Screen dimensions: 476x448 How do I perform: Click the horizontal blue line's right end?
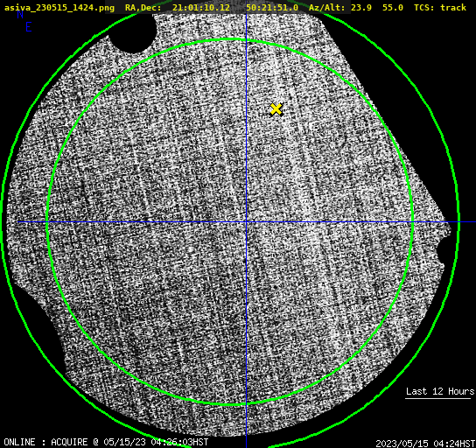tap(473, 222)
